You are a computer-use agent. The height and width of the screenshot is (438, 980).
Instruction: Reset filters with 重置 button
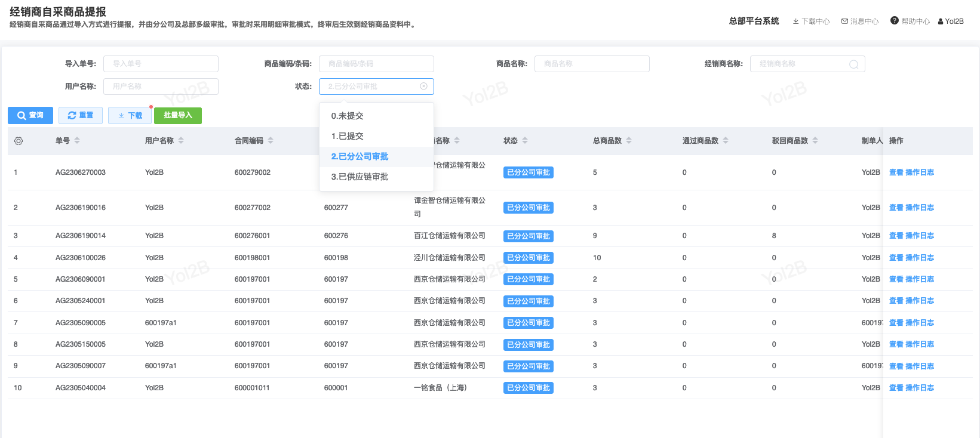(x=81, y=115)
